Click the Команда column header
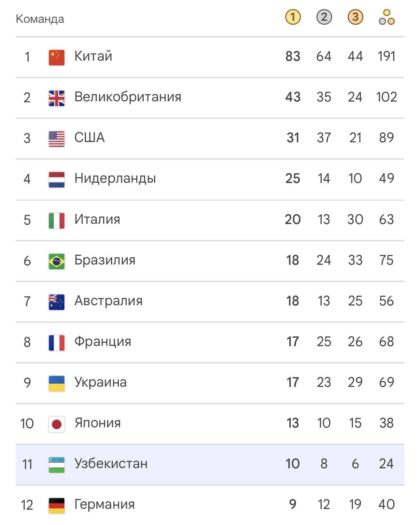This screenshot has width=420, height=525. [40, 19]
